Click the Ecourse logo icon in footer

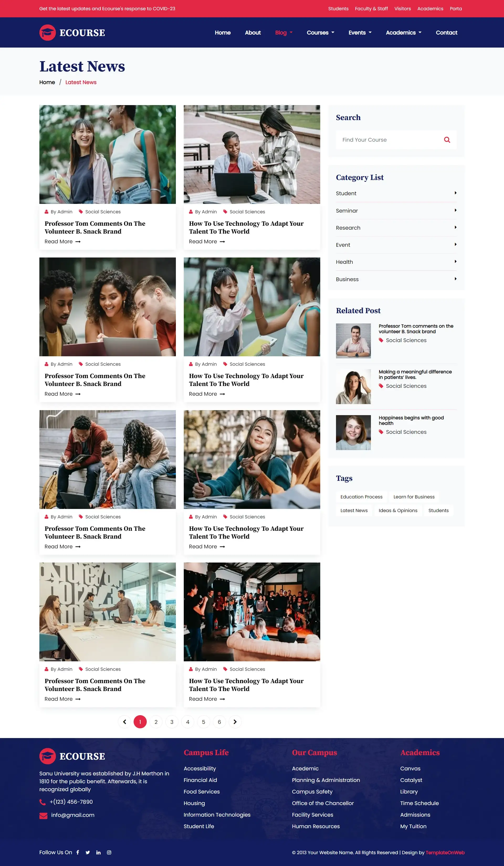[47, 756]
